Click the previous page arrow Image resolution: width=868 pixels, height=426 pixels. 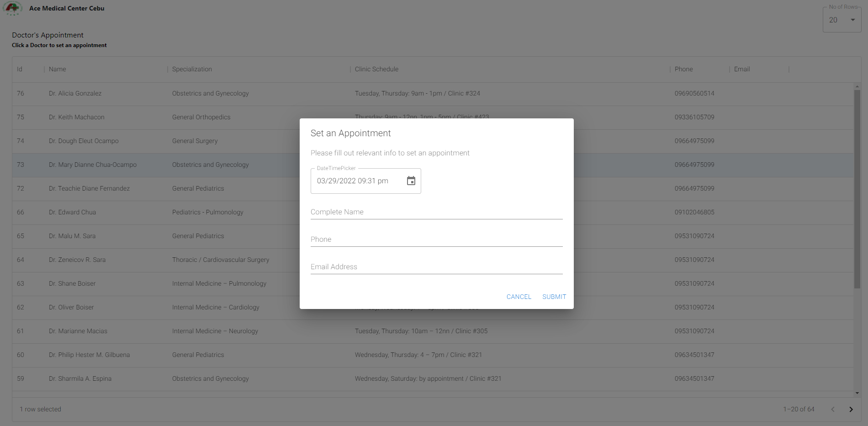[x=832, y=409]
